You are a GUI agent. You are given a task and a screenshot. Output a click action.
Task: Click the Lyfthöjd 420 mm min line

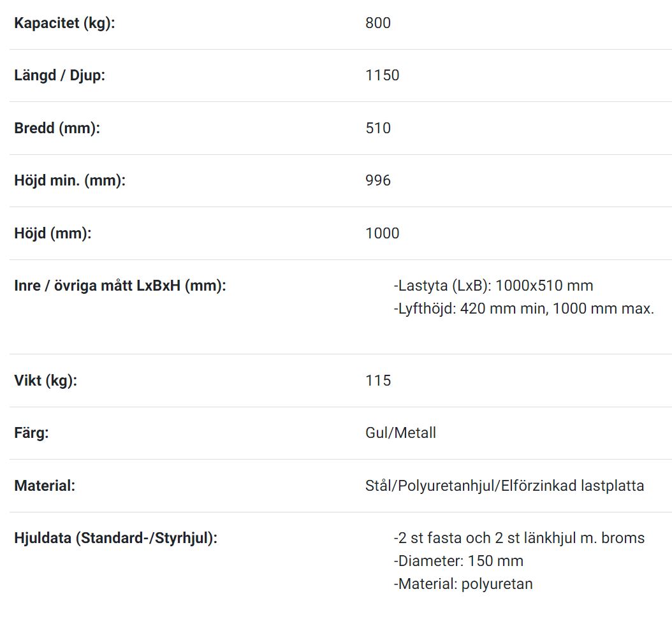pyautogui.click(x=523, y=309)
